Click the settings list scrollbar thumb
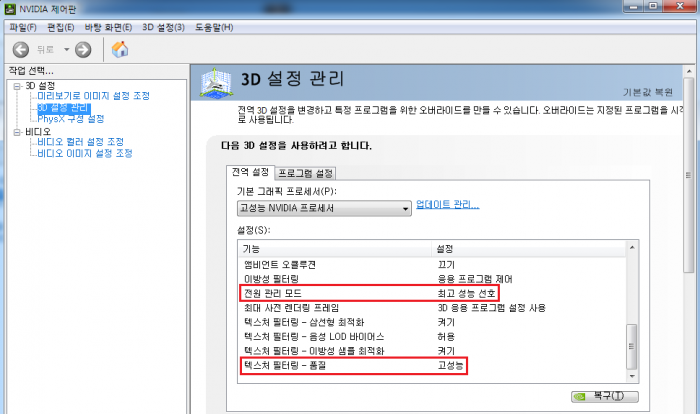The height and width of the screenshot is (414, 700). click(x=631, y=346)
